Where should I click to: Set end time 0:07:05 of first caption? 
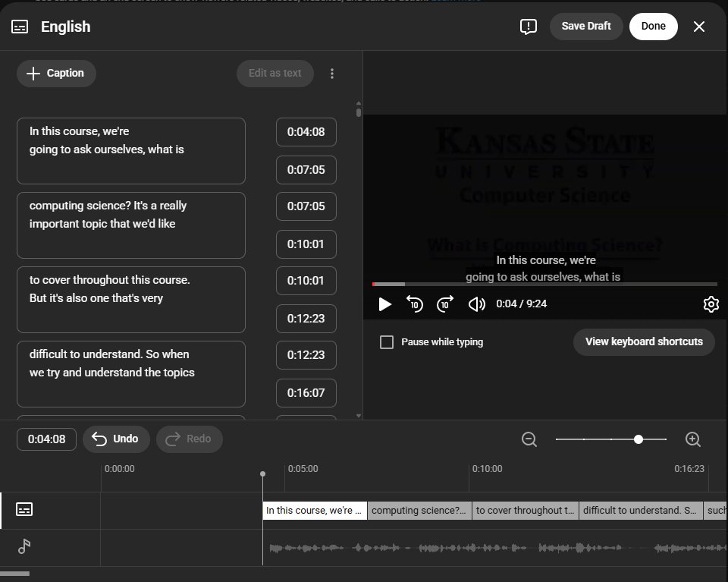click(306, 170)
